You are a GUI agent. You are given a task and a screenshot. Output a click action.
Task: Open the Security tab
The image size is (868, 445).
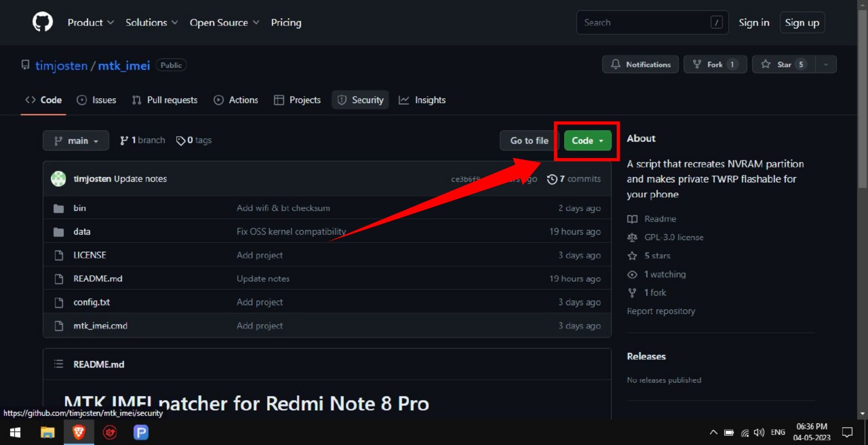(360, 100)
